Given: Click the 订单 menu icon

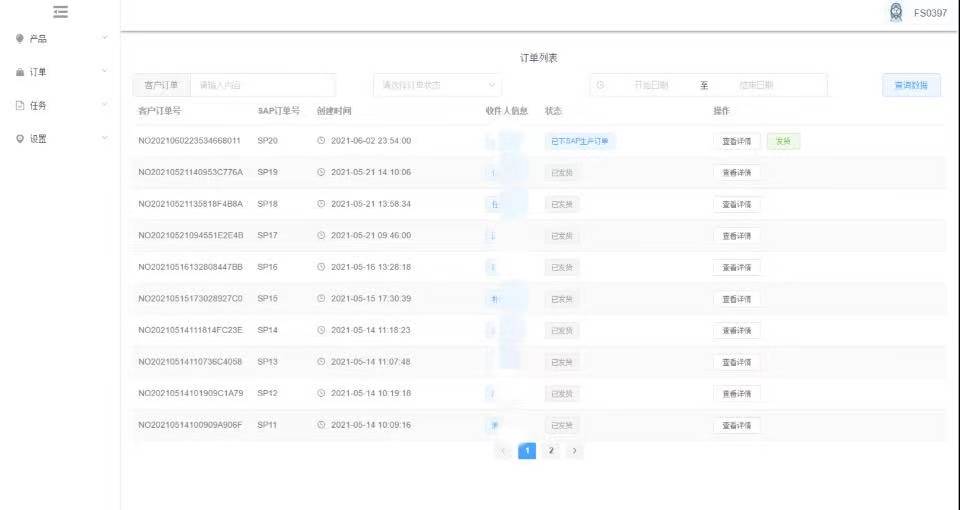Looking at the screenshot, I should click(x=20, y=72).
